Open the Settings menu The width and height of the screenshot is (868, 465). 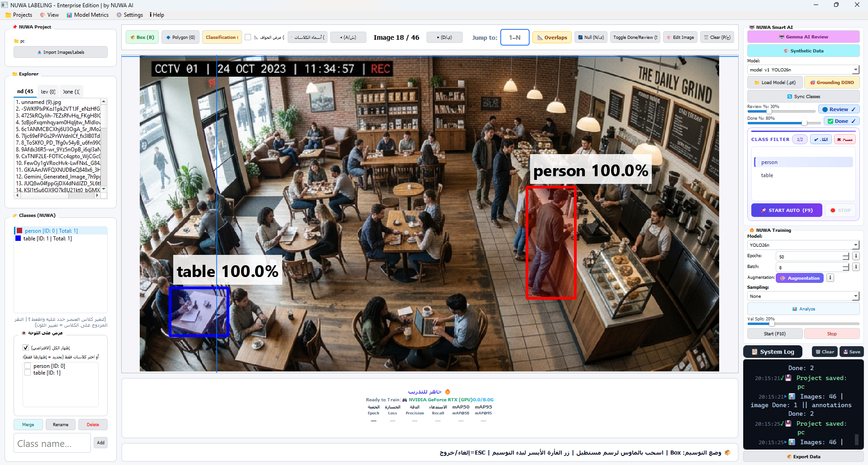pos(129,15)
